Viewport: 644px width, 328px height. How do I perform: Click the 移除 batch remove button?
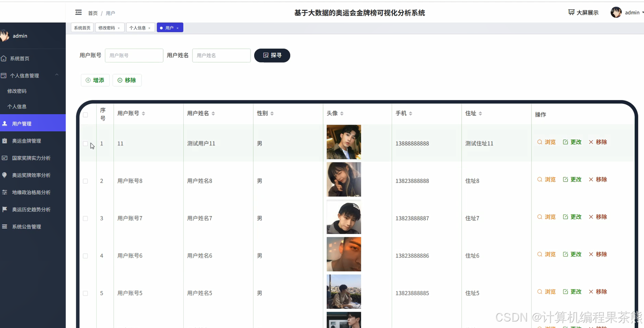point(127,80)
